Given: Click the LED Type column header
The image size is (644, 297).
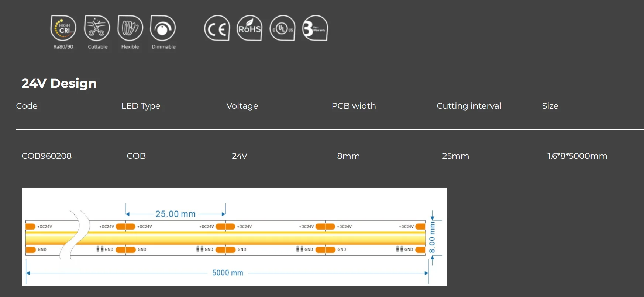Looking at the screenshot, I should 141,106.
